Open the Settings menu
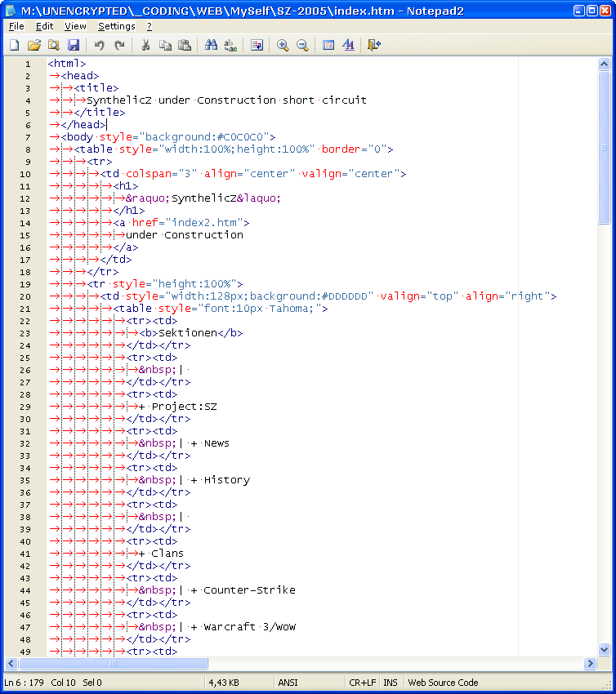 (x=117, y=27)
